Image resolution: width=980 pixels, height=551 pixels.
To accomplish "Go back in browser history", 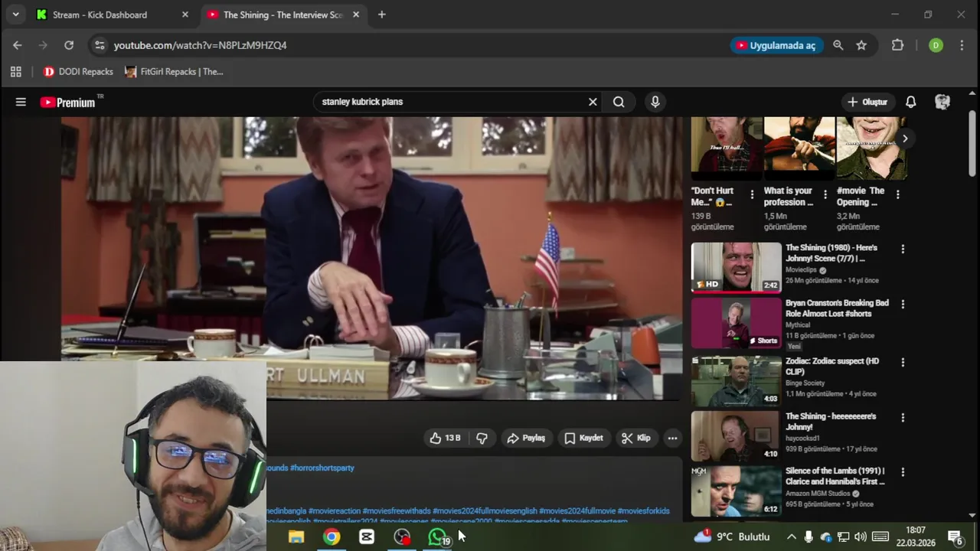I will tap(18, 45).
